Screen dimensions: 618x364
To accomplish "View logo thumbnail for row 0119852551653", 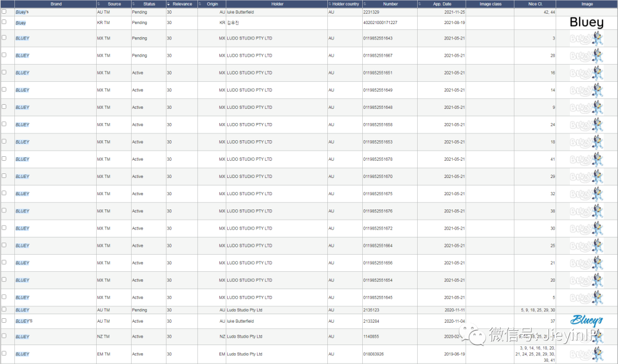I will [587, 142].
